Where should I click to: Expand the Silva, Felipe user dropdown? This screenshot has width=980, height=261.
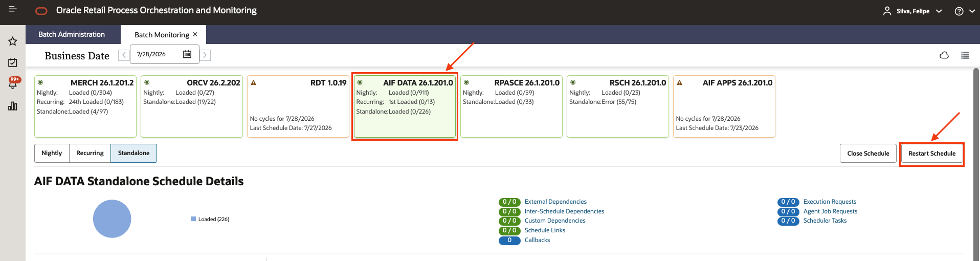pyautogui.click(x=939, y=11)
